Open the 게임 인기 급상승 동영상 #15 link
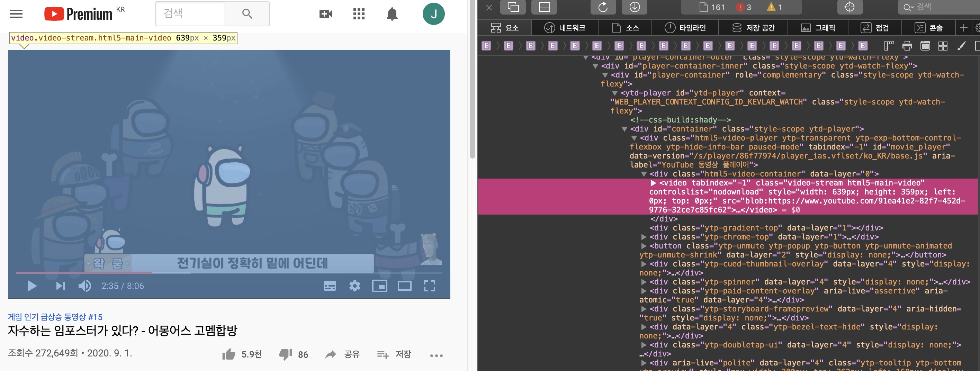This screenshot has width=980, height=371. (55, 317)
